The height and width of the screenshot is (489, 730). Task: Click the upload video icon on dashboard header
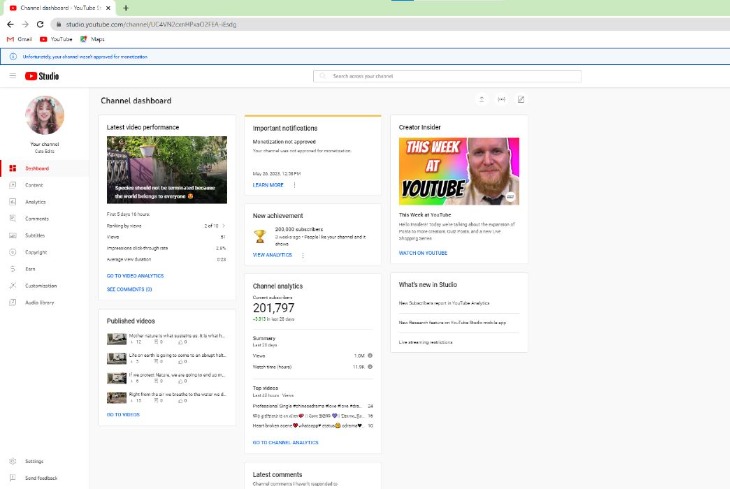(x=482, y=99)
